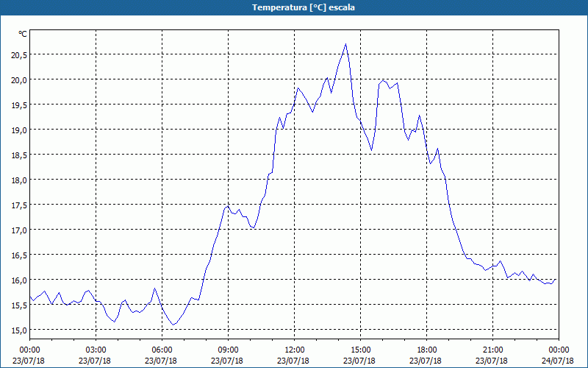Pick the 18,5 y-axis label
The height and width of the screenshot is (368, 588).
[x=19, y=155]
